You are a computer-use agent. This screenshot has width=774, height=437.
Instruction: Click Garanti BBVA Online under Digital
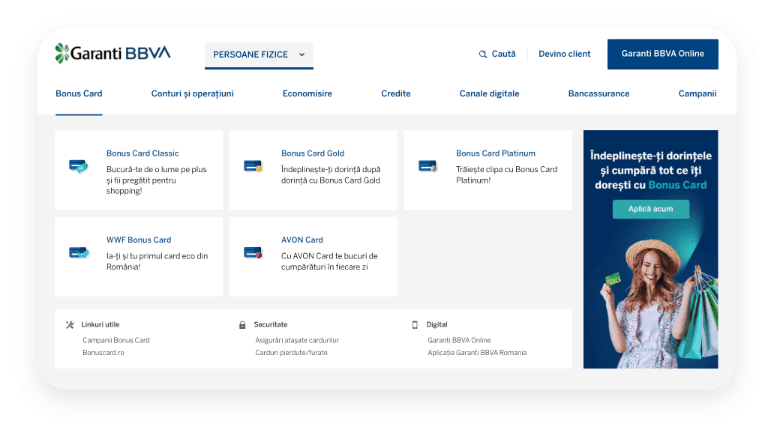[459, 340]
